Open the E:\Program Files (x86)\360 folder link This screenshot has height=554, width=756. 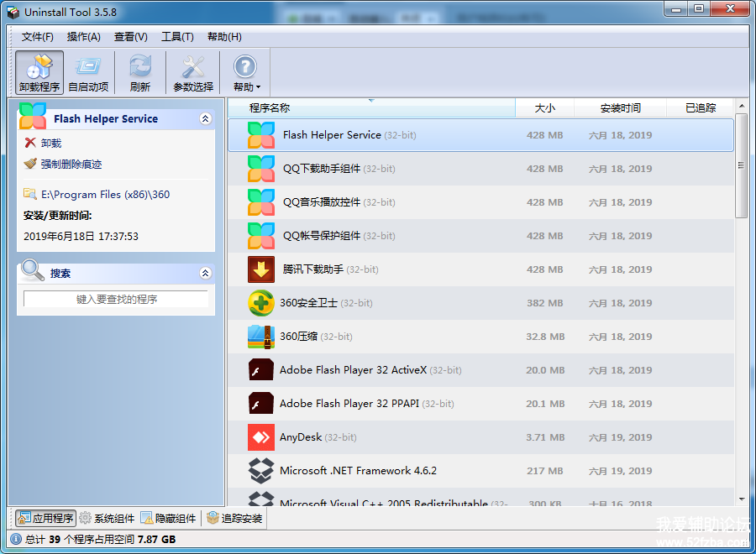click(106, 195)
